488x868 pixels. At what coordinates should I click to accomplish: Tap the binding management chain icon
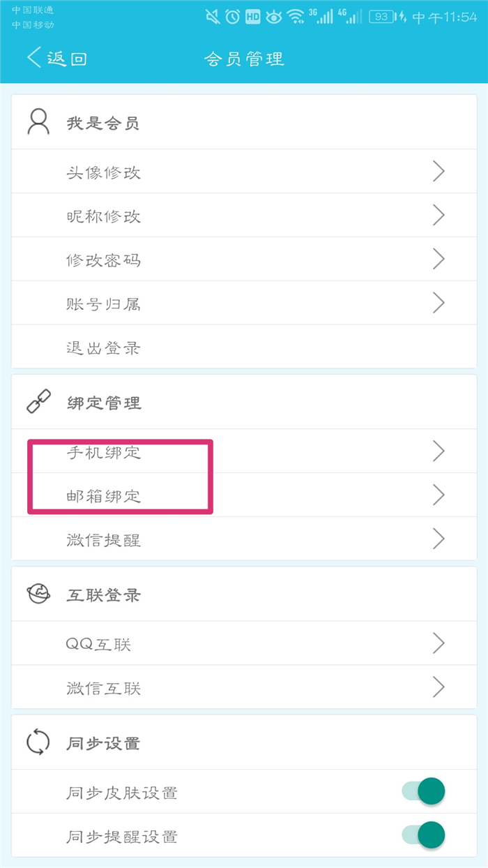click(x=38, y=403)
